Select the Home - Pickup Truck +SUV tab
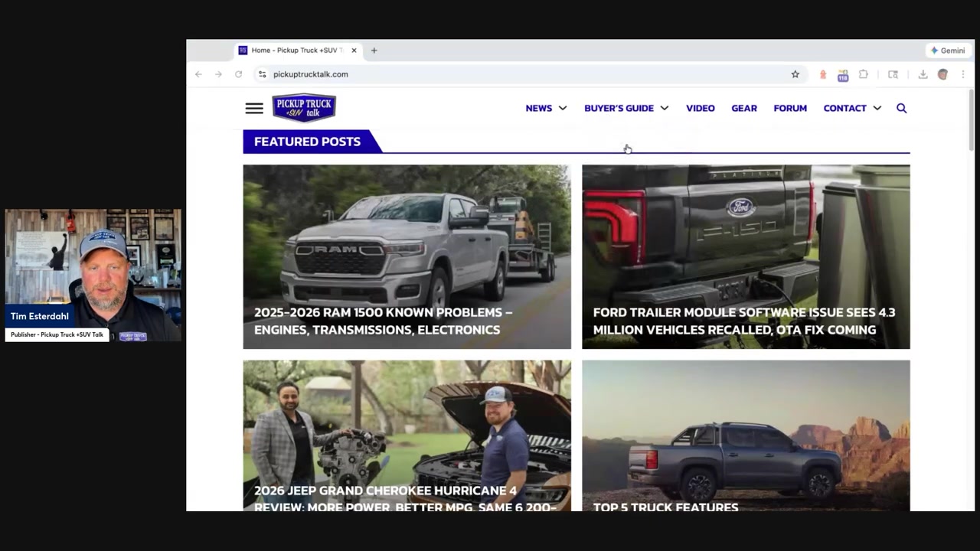Viewport: 980px width, 551px height. (x=297, y=51)
